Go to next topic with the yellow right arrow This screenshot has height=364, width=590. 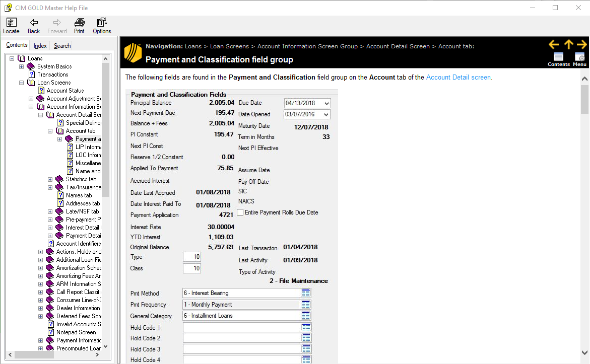coord(582,44)
